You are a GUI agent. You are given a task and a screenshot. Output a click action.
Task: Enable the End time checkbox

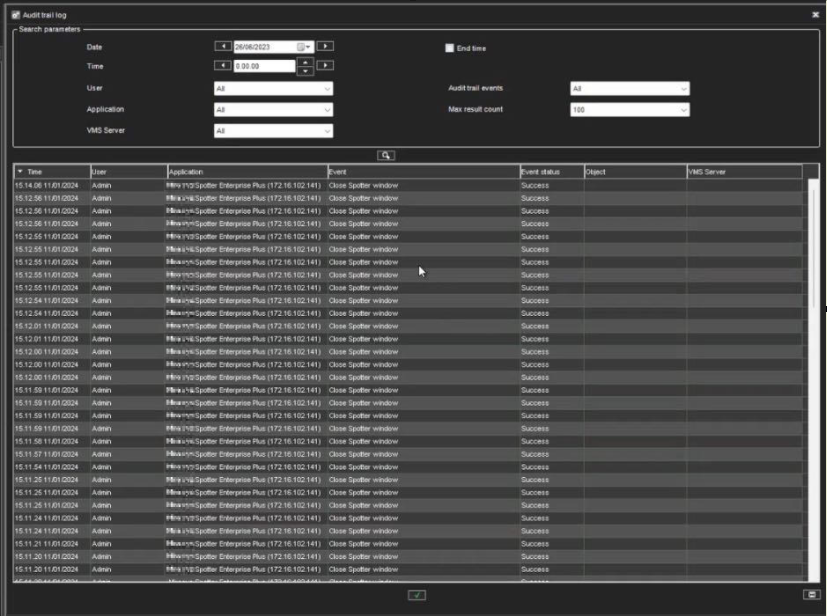(449, 48)
